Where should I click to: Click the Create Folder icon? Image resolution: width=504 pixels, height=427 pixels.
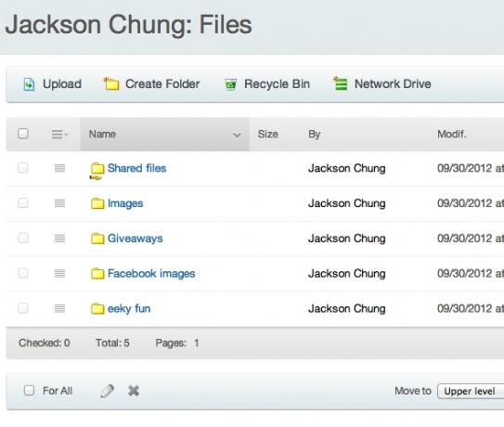click(110, 84)
